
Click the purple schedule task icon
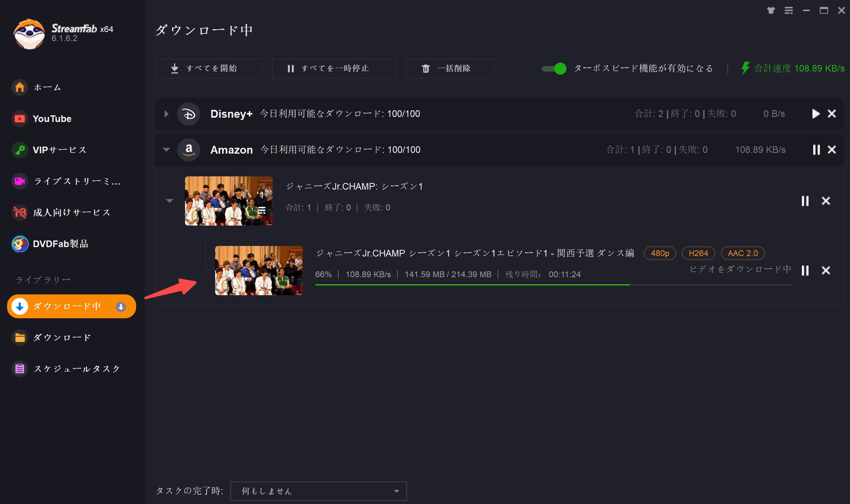(x=20, y=369)
